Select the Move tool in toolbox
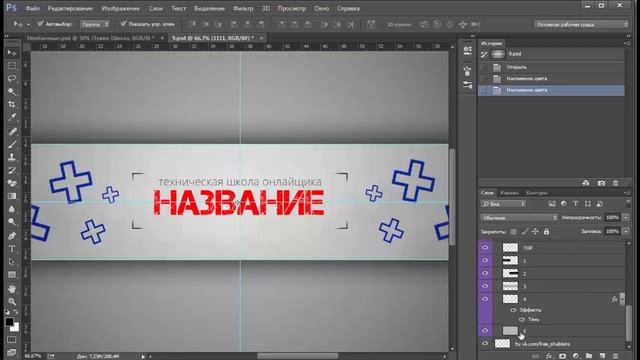The width and height of the screenshot is (640, 360). click(12, 53)
